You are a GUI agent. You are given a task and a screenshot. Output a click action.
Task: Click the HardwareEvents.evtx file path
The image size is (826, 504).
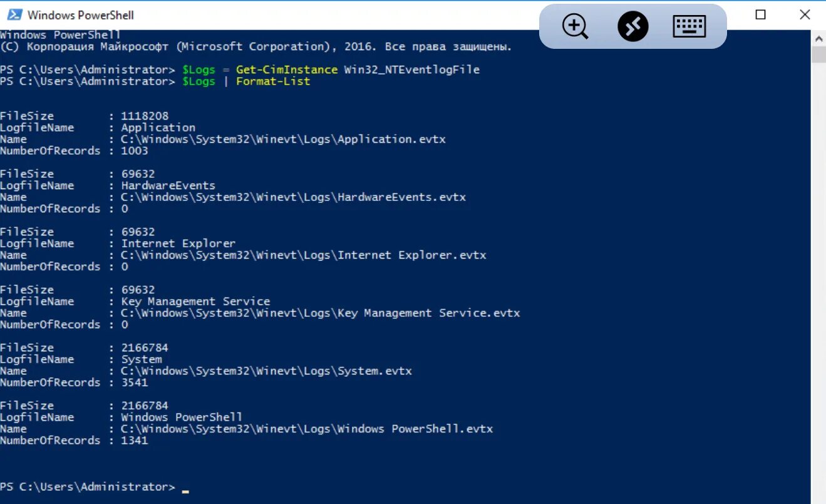tap(294, 197)
